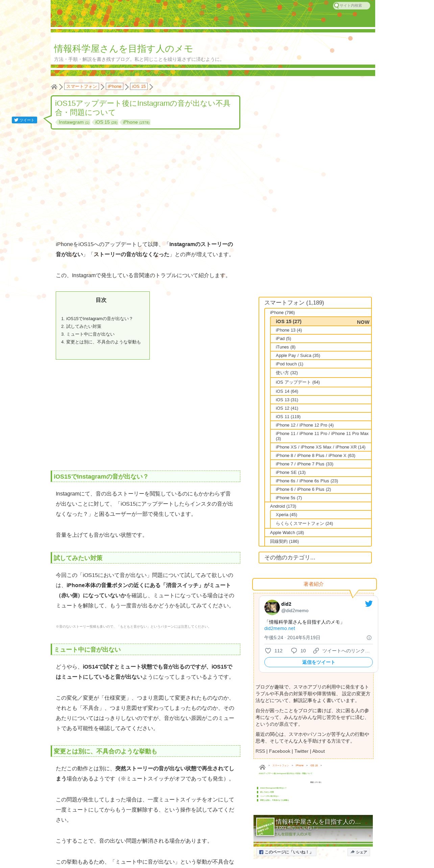Screen dimensions: 434x868
Task: Open the tweet timestamp 午後5:24 · 2014年5月19日
Action: 292,637
